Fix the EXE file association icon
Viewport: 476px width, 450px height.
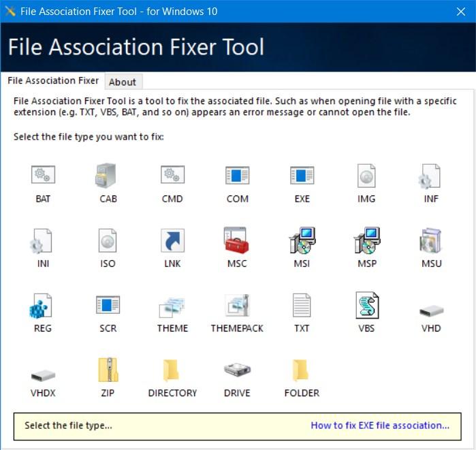[302, 175]
